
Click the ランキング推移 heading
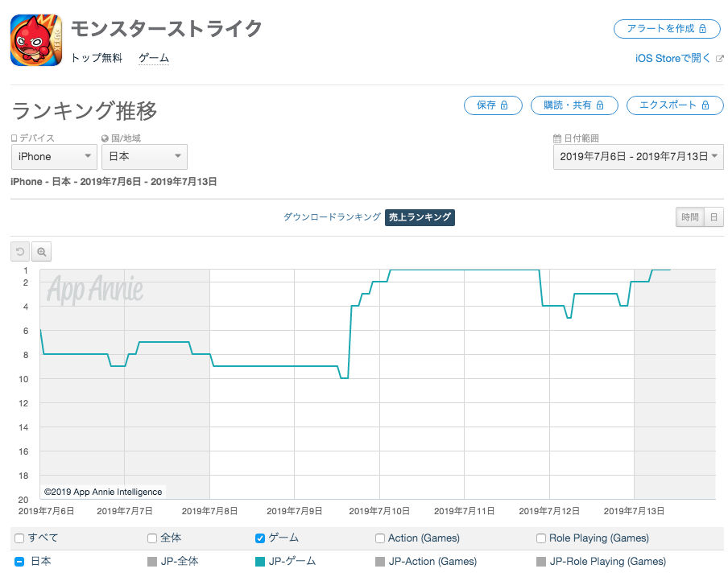coord(85,111)
